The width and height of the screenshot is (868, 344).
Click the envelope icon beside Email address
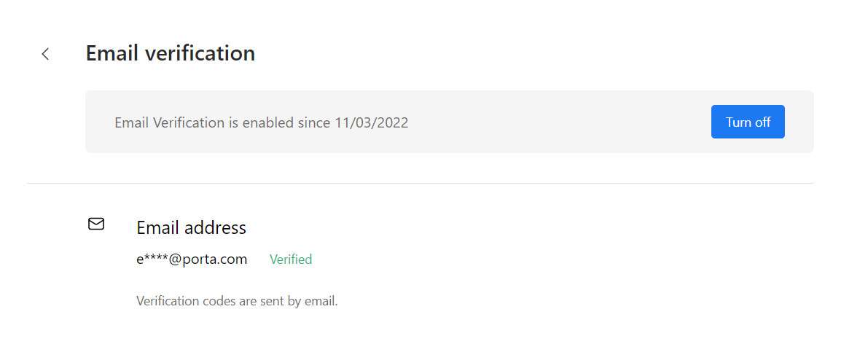(96, 224)
